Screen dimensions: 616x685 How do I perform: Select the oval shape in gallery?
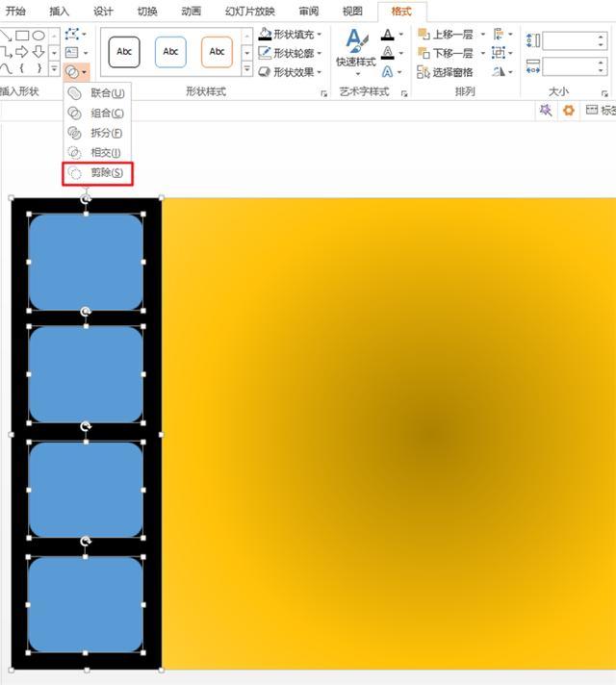(38, 36)
